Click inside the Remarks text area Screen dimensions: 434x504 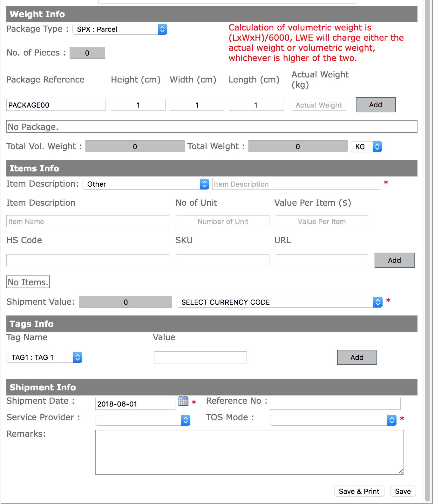250,452
